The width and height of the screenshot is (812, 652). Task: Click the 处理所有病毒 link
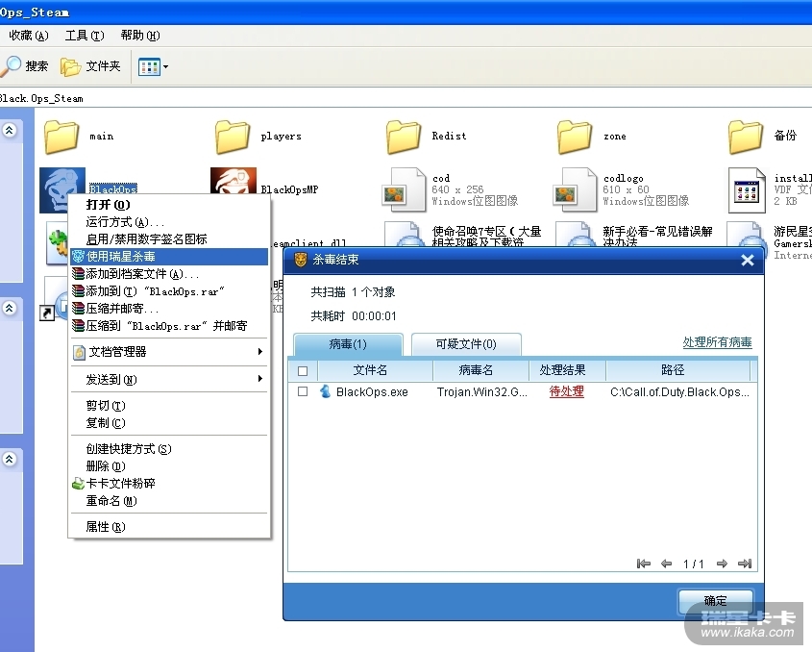coord(717,342)
